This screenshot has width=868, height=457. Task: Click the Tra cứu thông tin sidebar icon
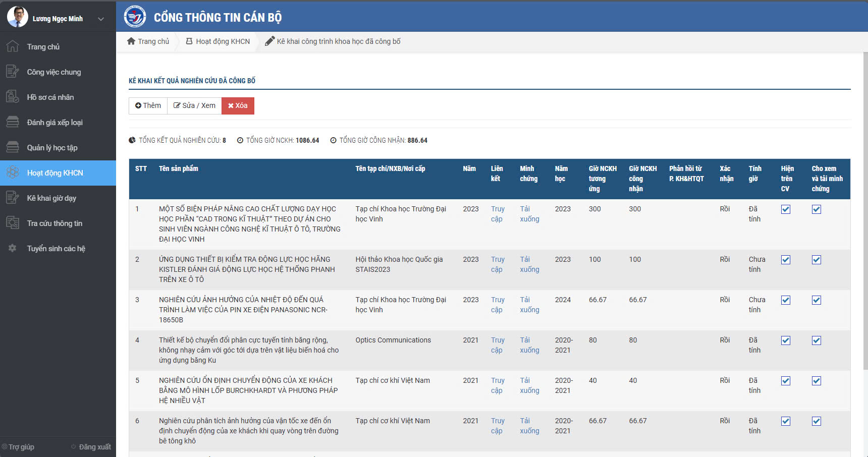pyautogui.click(x=13, y=223)
